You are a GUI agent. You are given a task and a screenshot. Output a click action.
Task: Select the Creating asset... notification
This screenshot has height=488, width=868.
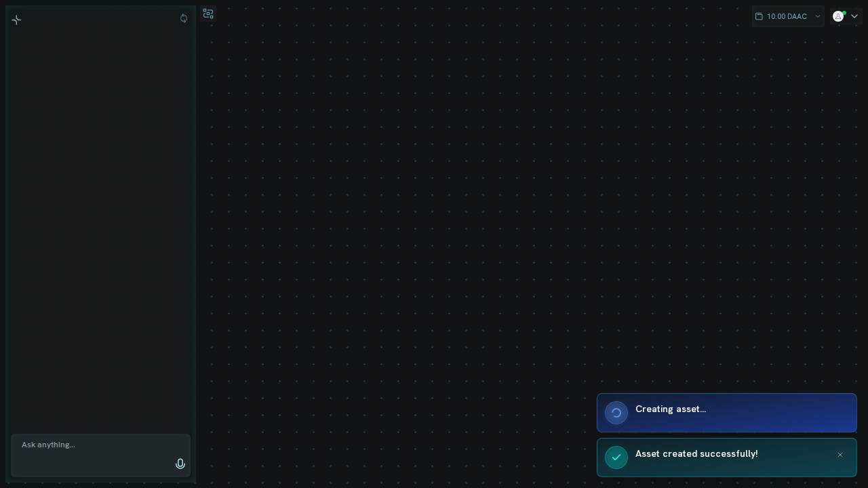coord(727,413)
